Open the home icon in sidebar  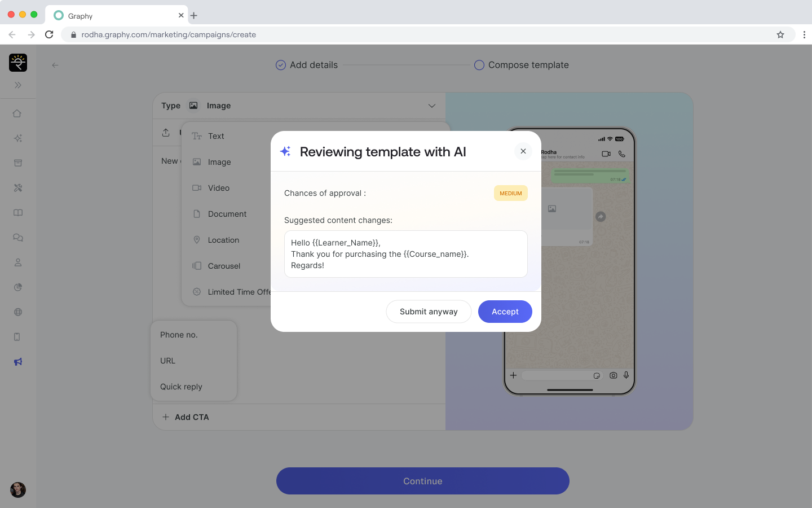[17, 113]
